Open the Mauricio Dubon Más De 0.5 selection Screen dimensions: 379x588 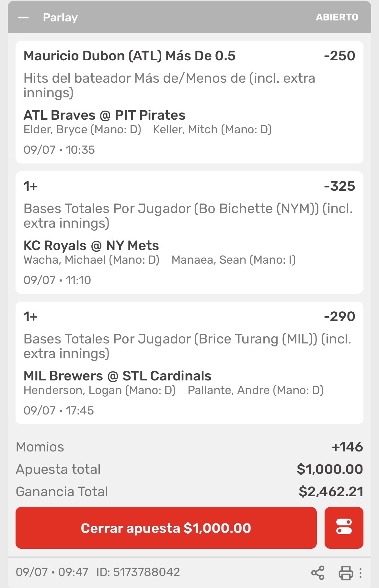(129, 56)
